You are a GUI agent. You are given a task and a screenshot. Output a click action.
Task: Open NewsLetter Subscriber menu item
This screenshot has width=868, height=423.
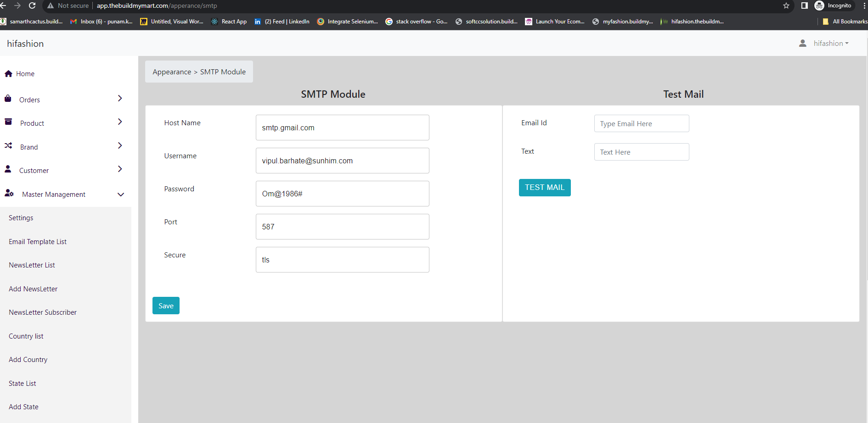43,312
